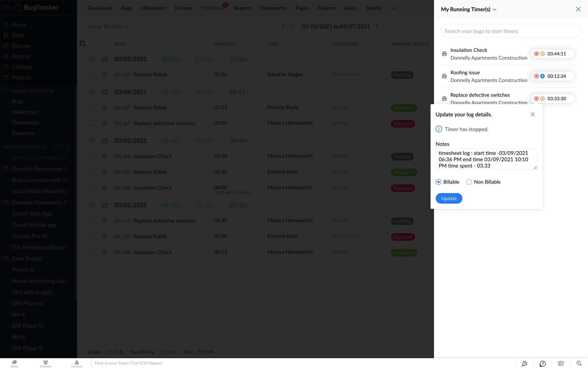Click the calendar icon beside 03/05/2021
The height and width of the screenshot is (368, 588).
(x=105, y=59)
